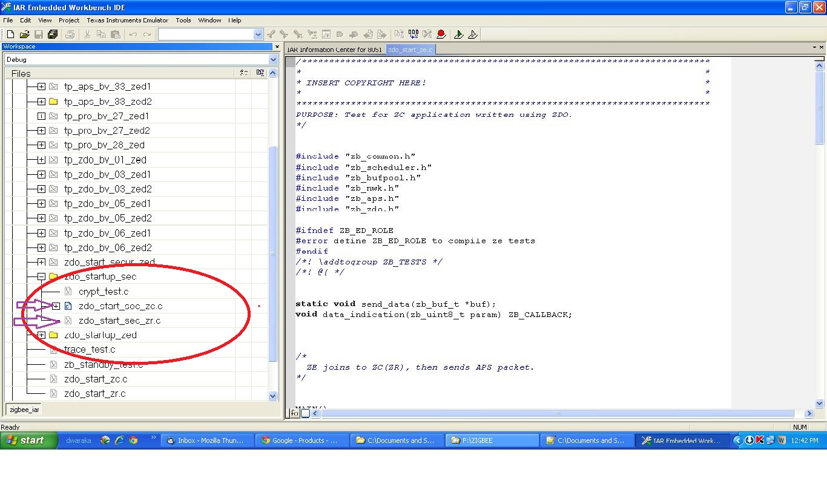The height and width of the screenshot is (504, 827).
Task: Click the editor vertical scrollbar down arrow
Action: click(x=820, y=404)
